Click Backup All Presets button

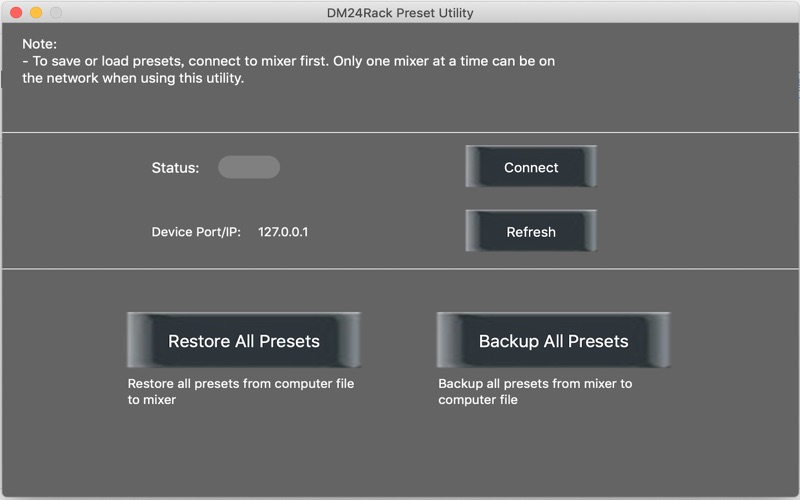[553, 340]
